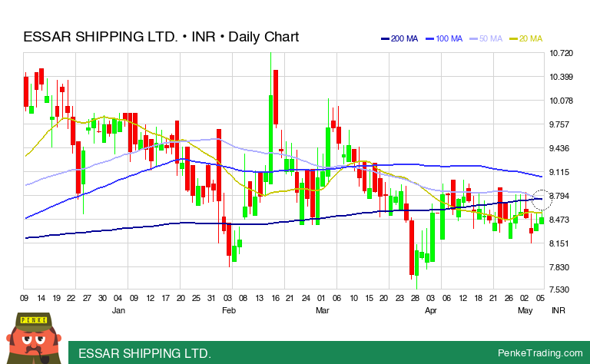Click the 8.473 price axis label
This screenshot has height=364, width=590.
[559, 220]
